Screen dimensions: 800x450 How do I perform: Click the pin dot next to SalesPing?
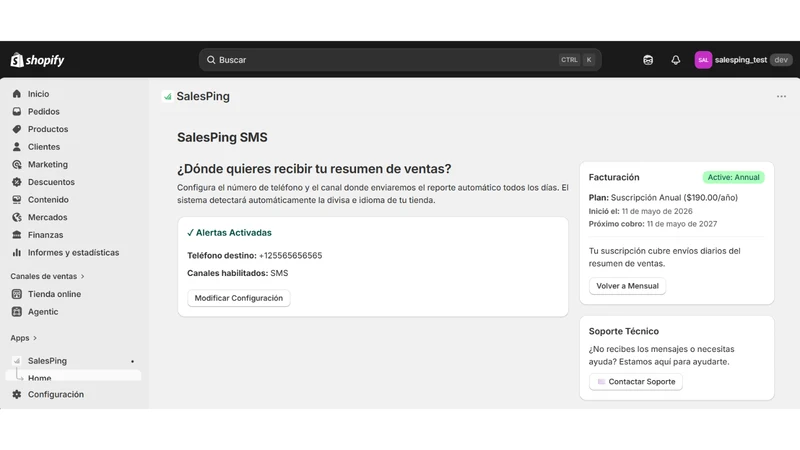pyautogui.click(x=133, y=361)
